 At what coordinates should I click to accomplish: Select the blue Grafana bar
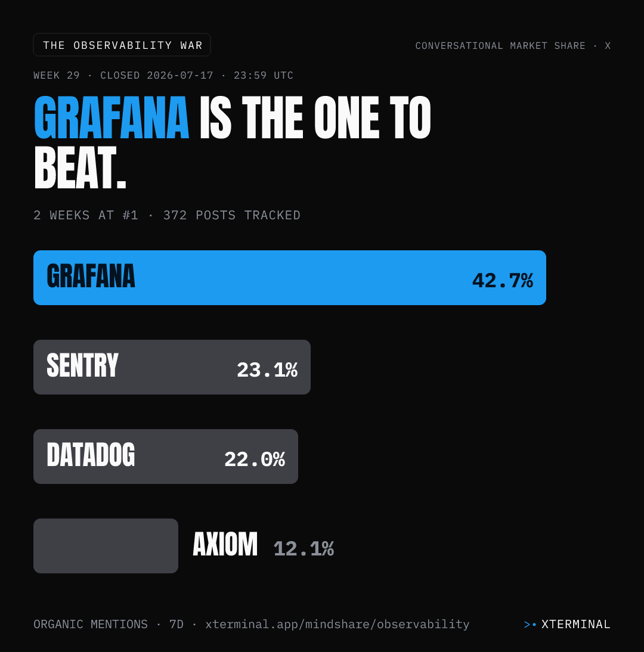point(290,278)
